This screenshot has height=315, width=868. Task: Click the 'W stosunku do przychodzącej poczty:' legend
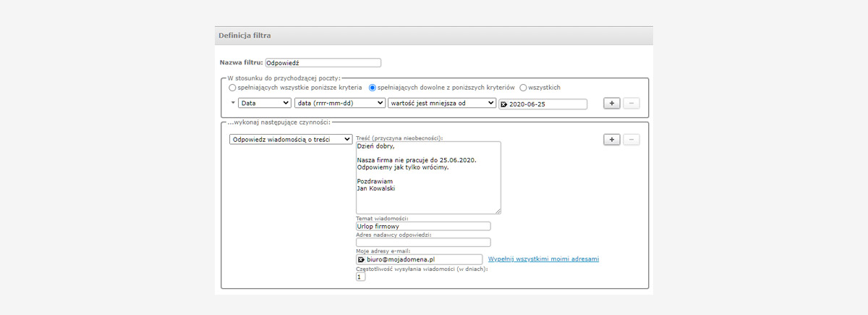(x=283, y=77)
